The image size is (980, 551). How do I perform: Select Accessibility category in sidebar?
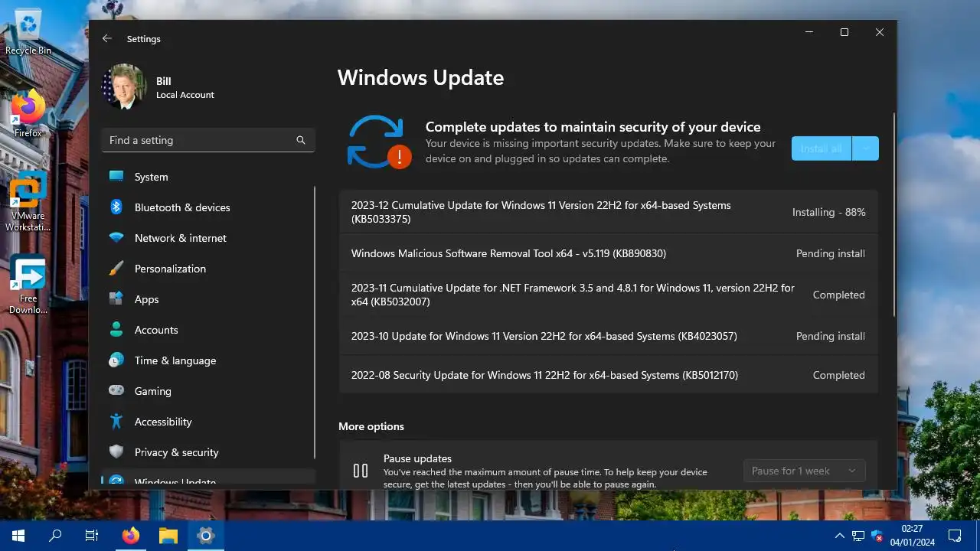[x=207, y=422]
